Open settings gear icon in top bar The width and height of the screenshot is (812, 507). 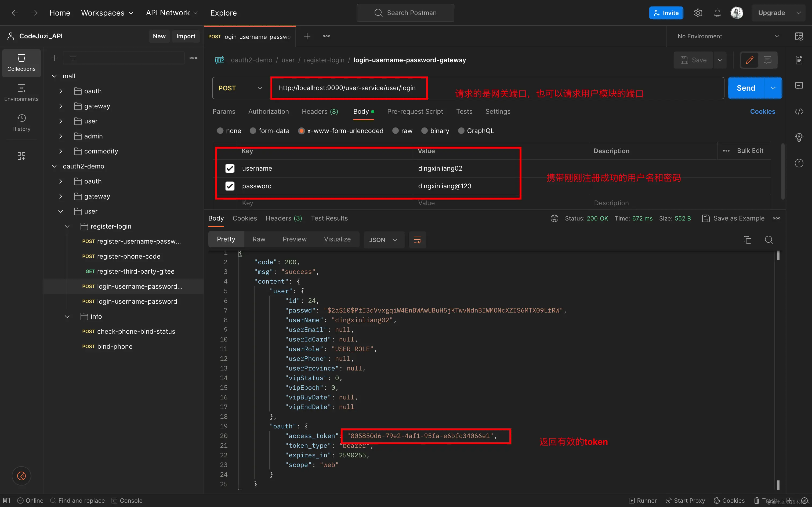pyautogui.click(x=698, y=13)
